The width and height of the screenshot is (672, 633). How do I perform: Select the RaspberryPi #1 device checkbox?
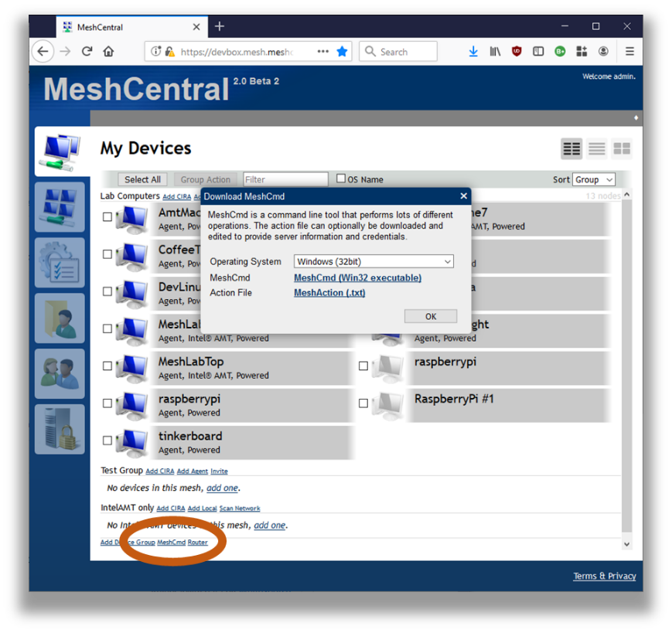click(x=363, y=403)
